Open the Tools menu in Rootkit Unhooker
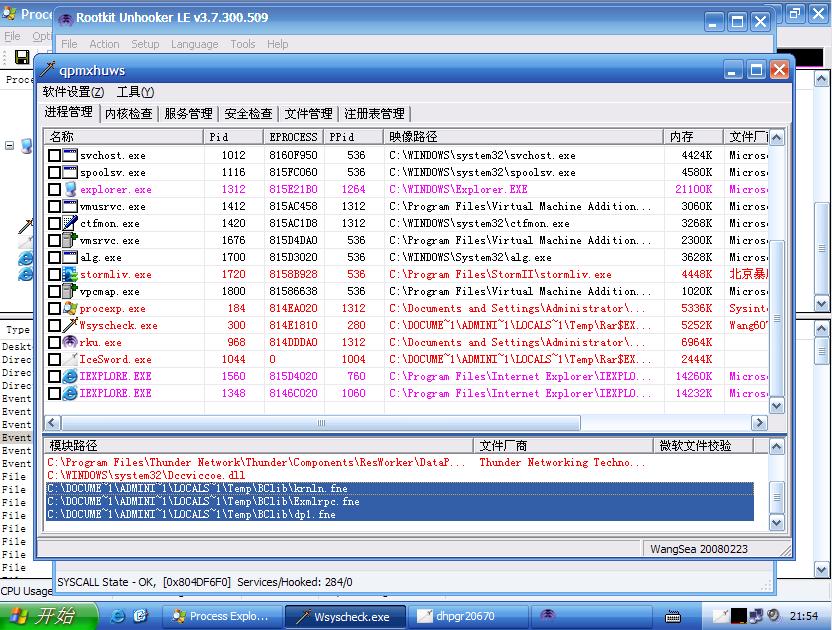Screen dimensions: 832x630 pos(242,44)
